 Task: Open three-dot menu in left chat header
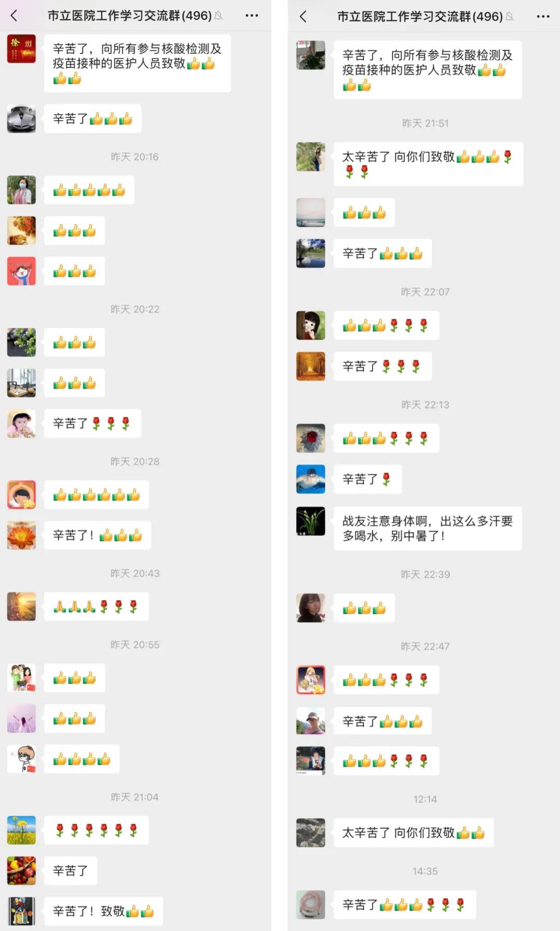(x=252, y=16)
